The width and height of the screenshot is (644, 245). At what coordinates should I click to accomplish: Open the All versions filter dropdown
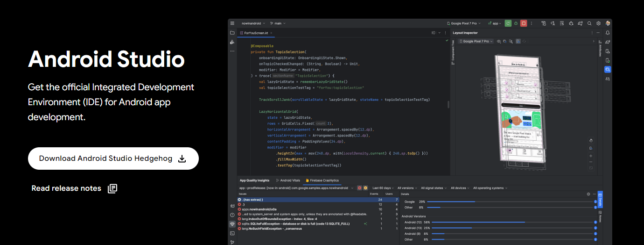coord(407,188)
